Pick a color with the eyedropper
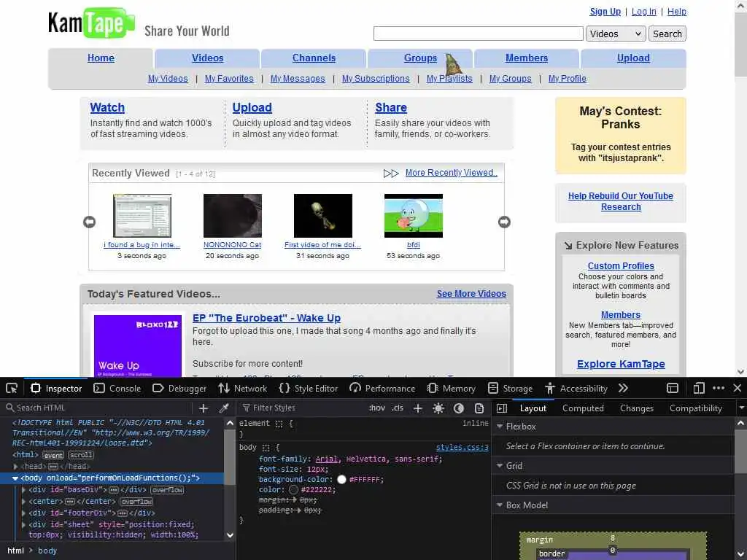The width and height of the screenshot is (747, 560). [x=224, y=408]
